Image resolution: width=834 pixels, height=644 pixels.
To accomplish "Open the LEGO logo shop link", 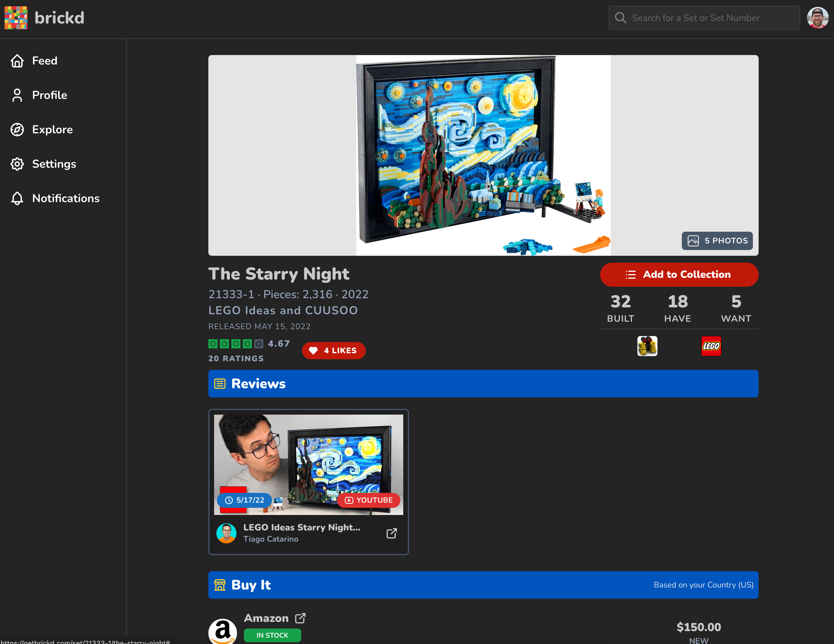I will tap(711, 346).
